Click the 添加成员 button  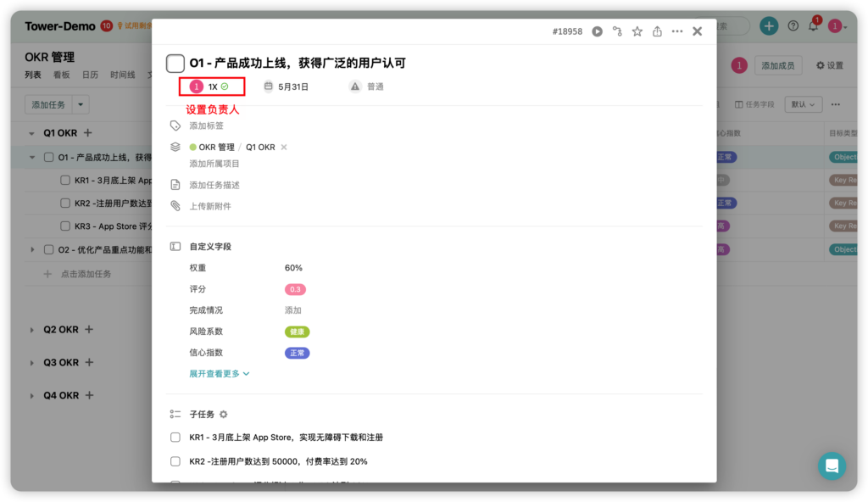778,65
